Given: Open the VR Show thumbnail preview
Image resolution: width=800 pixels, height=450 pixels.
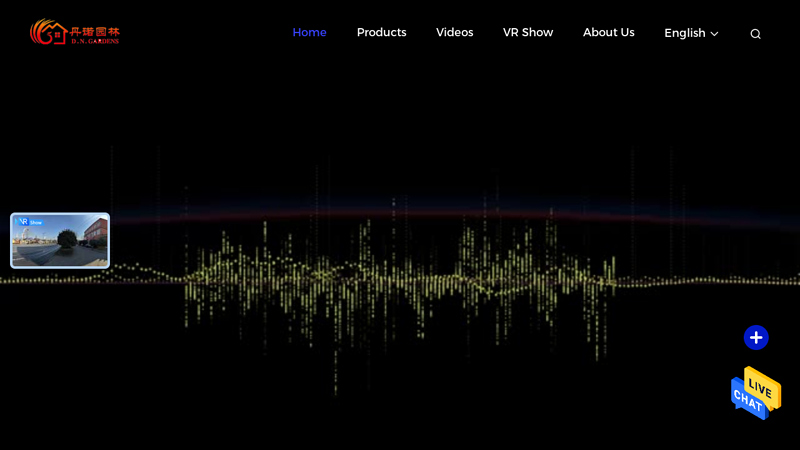Looking at the screenshot, I should click(60, 240).
